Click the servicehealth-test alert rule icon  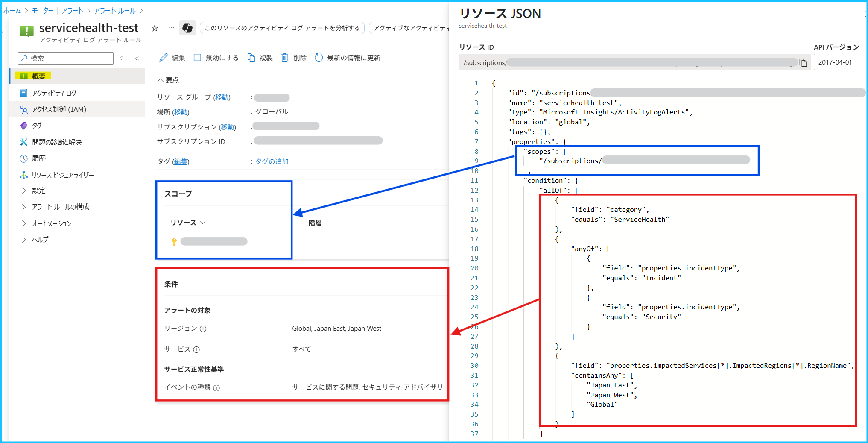(x=26, y=31)
